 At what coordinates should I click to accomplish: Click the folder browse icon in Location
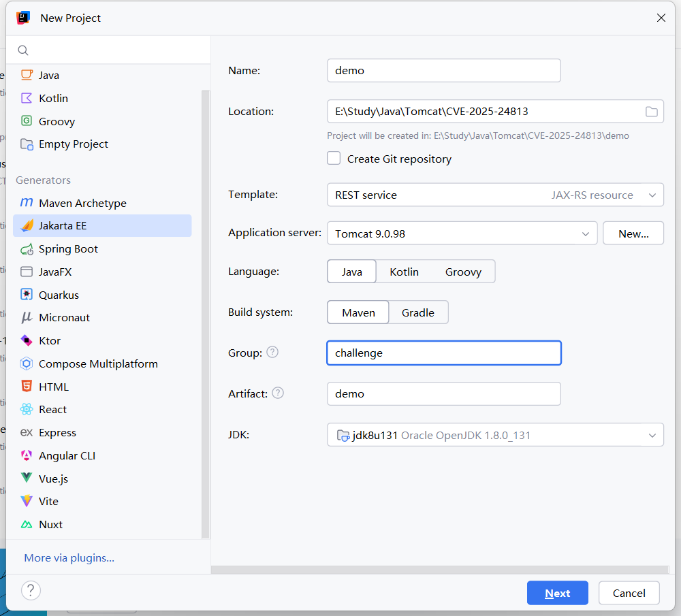tap(651, 112)
